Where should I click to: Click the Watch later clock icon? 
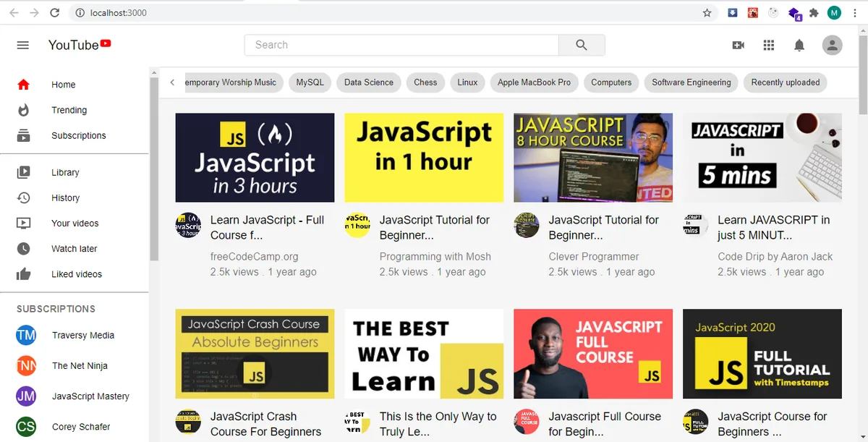[23, 248]
